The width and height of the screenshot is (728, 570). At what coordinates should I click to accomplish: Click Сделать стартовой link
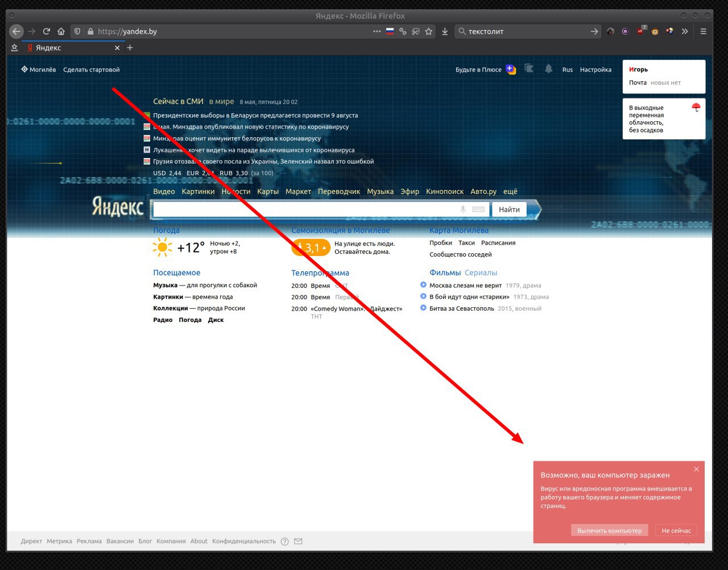[92, 69]
